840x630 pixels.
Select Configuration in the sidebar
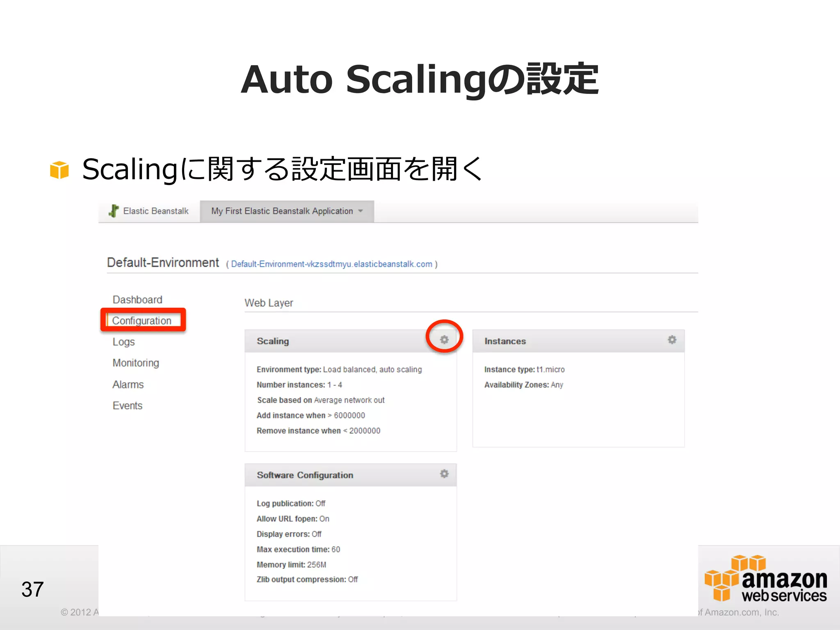point(142,321)
